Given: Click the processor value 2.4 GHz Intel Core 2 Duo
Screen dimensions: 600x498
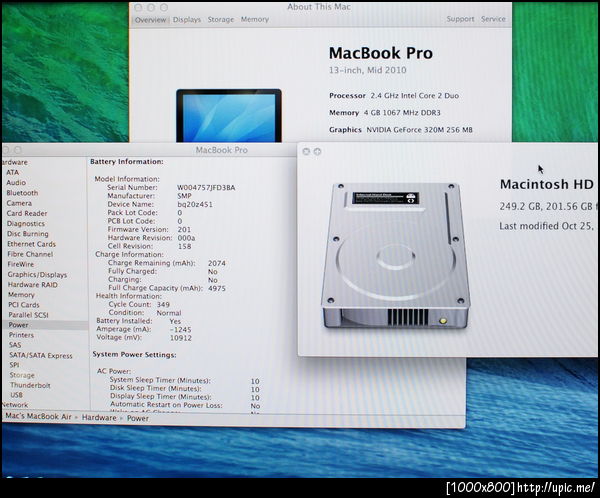Looking at the screenshot, I should coord(414,96).
